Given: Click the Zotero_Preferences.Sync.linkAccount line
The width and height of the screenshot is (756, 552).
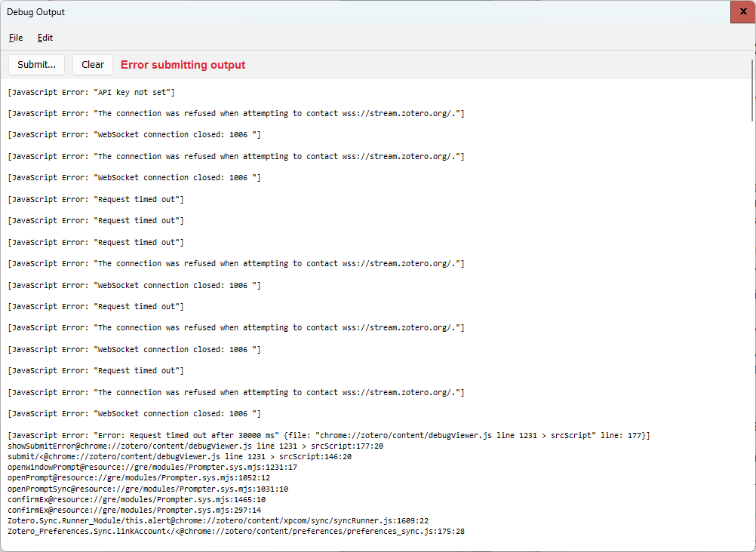Looking at the screenshot, I should click(236, 532).
